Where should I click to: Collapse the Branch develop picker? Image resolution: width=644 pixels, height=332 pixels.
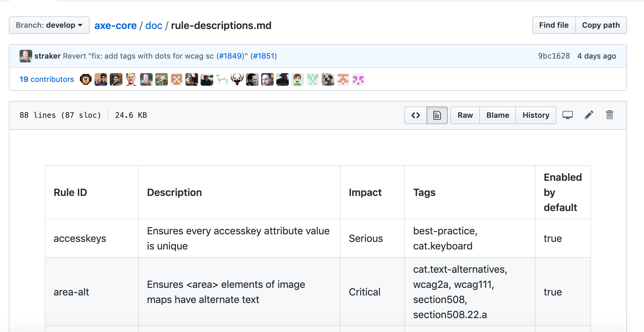pos(49,25)
